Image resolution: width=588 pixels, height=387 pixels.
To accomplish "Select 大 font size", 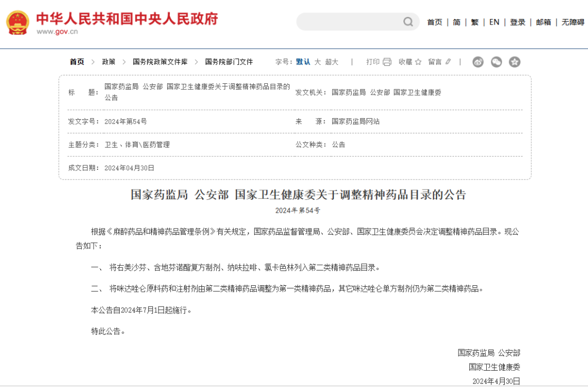I will [x=317, y=62].
